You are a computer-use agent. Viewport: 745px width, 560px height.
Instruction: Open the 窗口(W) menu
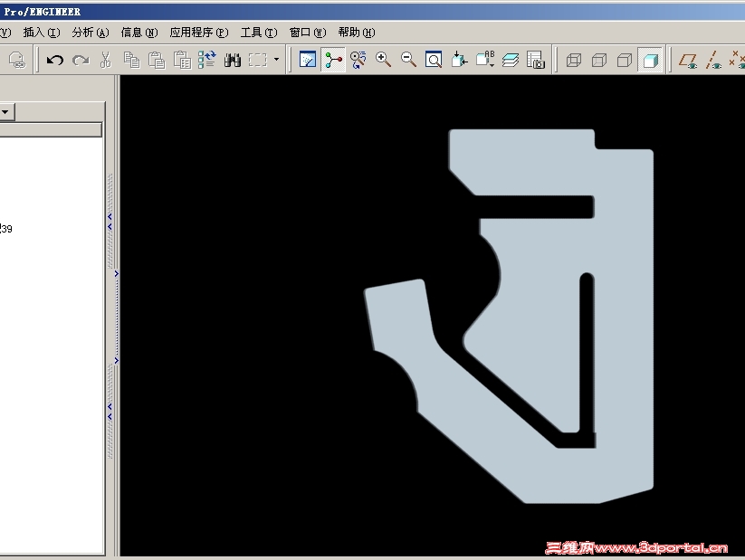tap(308, 33)
